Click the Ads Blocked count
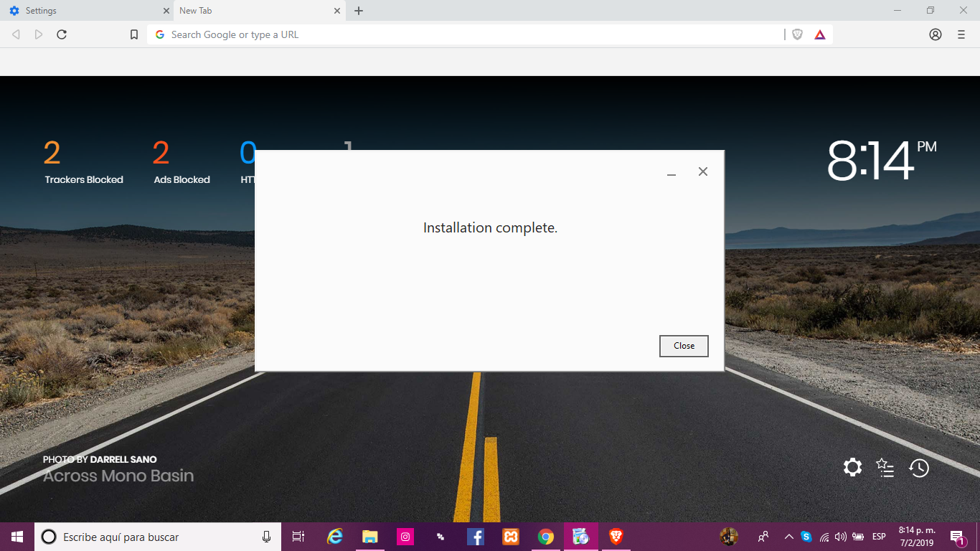Image resolution: width=980 pixels, height=551 pixels. (x=161, y=153)
